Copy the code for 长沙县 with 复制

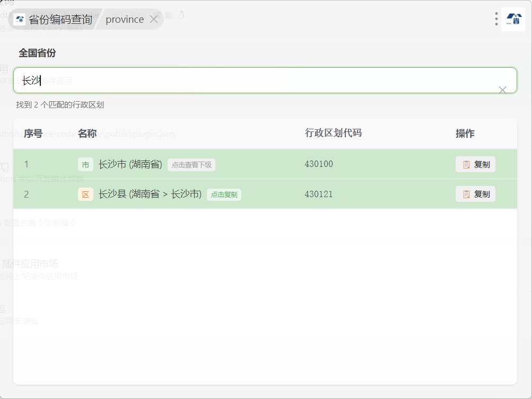[x=475, y=194]
